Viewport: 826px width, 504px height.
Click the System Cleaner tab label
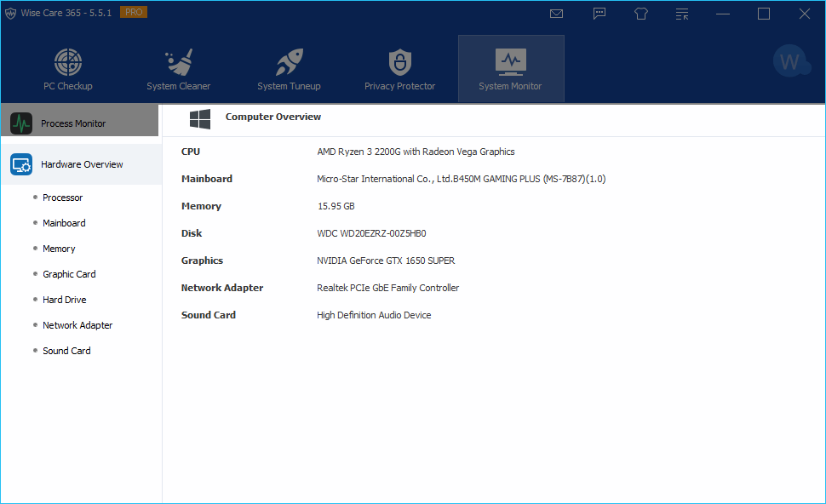coord(179,86)
